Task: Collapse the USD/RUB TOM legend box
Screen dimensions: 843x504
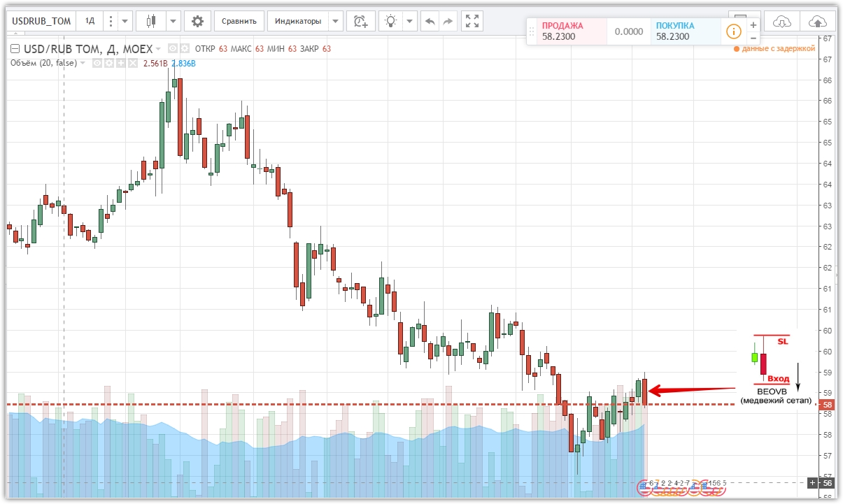Action: point(15,49)
